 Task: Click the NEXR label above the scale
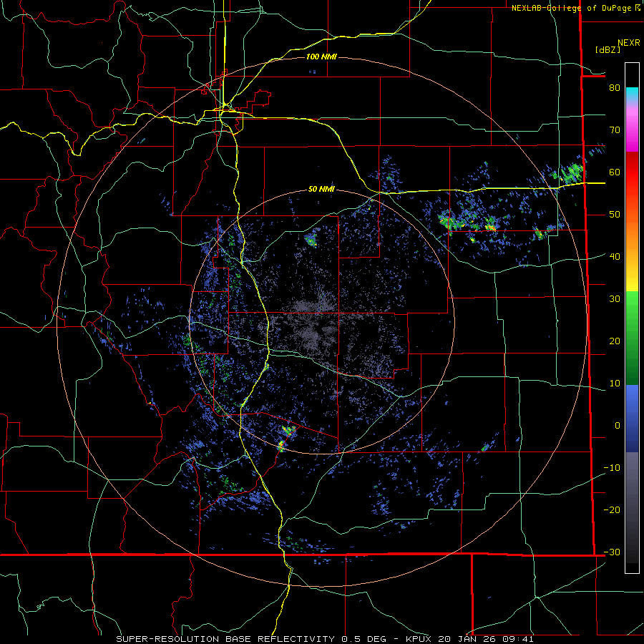628,43
